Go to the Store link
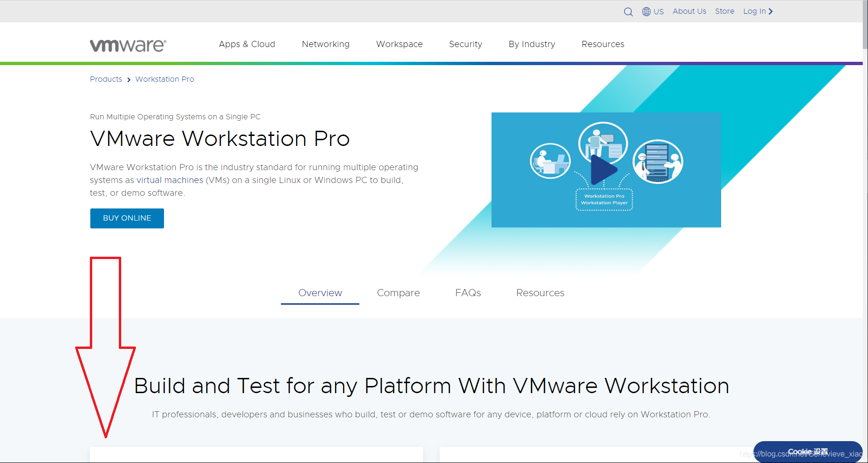The height and width of the screenshot is (463, 868). (724, 11)
